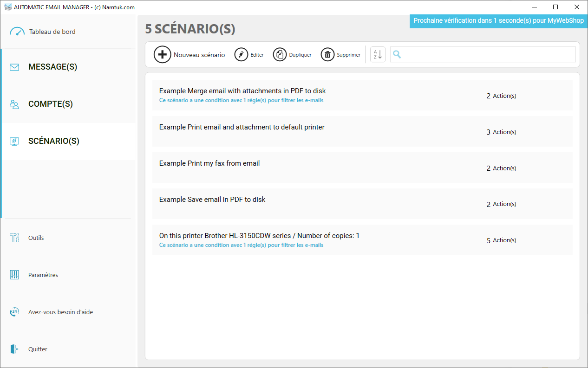Click the A-Z sort icon
This screenshot has height=368, width=588.
[x=377, y=54]
